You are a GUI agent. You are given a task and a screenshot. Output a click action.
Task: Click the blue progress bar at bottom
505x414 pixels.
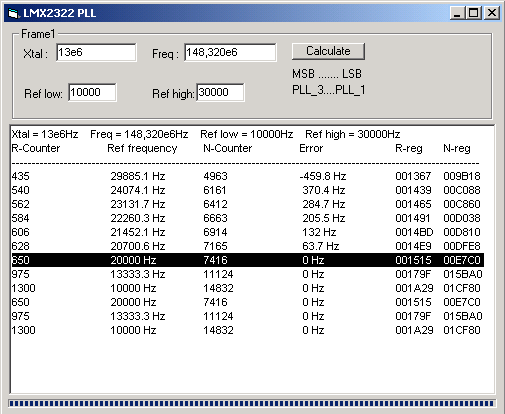pos(252,403)
